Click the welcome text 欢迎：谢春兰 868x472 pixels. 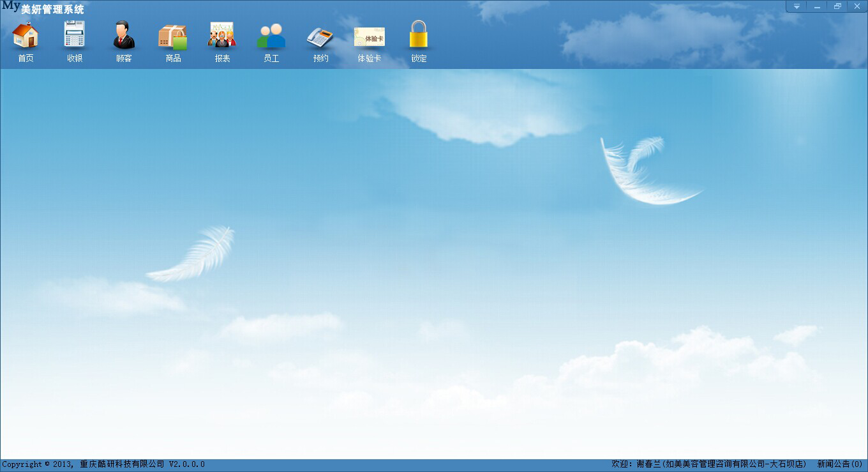pyautogui.click(x=636, y=464)
